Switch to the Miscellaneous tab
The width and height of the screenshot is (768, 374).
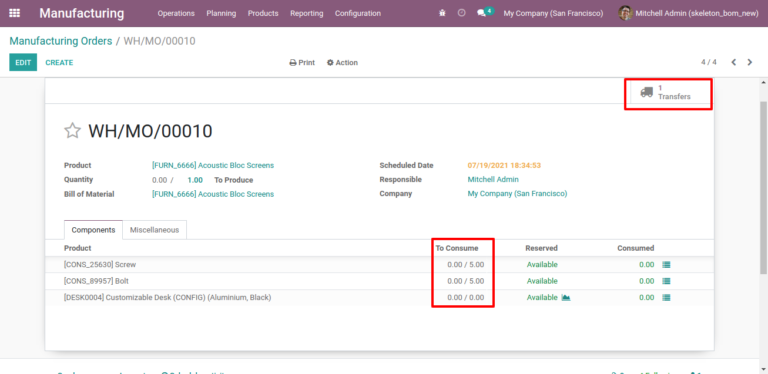154,230
